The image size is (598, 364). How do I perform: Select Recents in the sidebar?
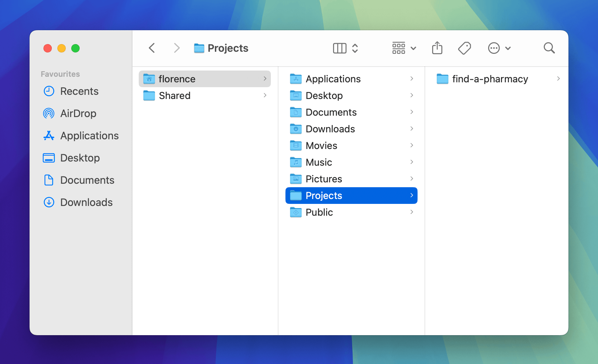pyautogui.click(x=79, y=91)
